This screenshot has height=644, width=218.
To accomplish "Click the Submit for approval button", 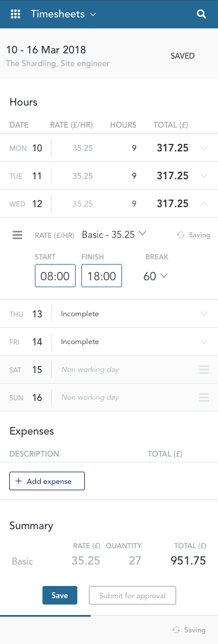I will click(x=133, y=595).
